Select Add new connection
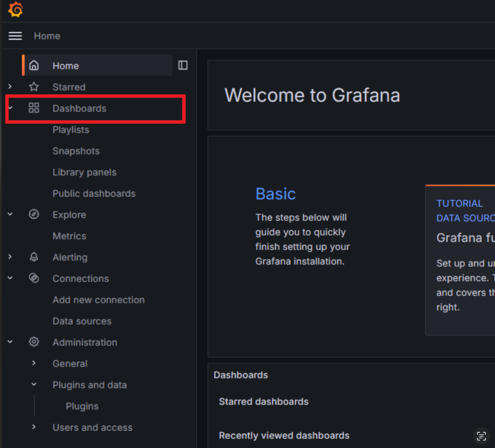 (98, 300)
